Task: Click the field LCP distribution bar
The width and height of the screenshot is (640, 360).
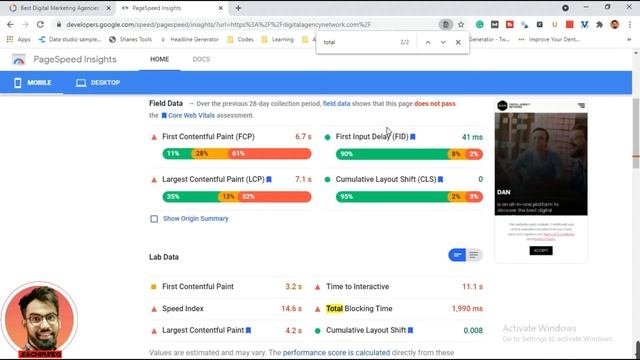Action: 237,197
